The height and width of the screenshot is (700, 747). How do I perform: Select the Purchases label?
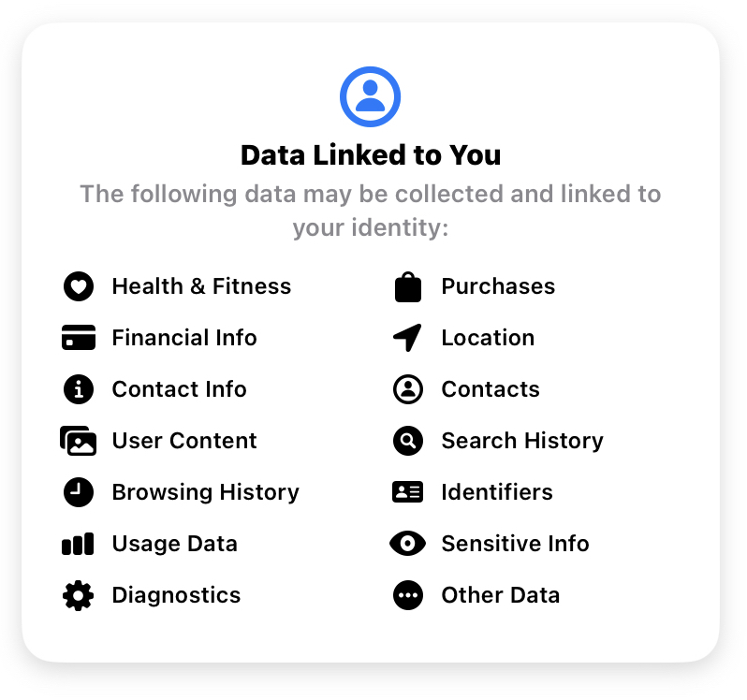(x=498, y=286)
